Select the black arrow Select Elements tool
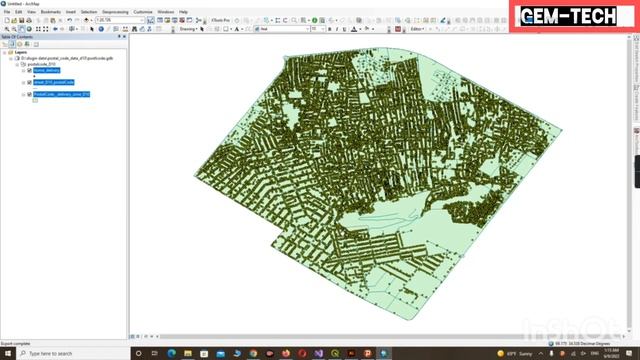The height and width of the screenshot is (360, 640). click(92, 29)
